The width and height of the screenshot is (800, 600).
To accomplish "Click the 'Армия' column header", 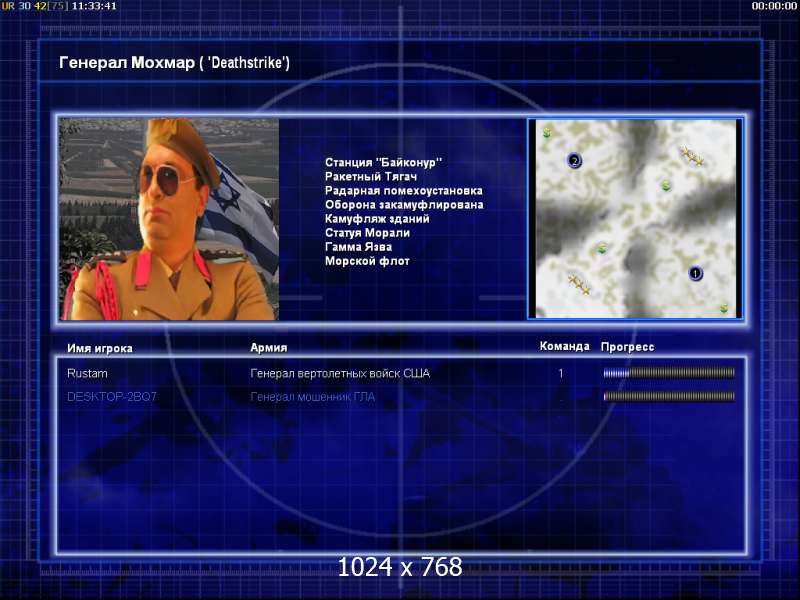I will tap(269, 347).
